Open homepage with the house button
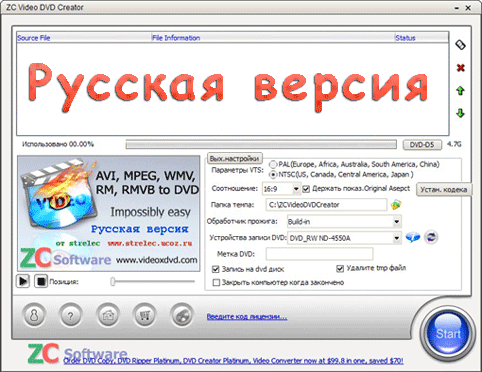 tap(108, 315)
